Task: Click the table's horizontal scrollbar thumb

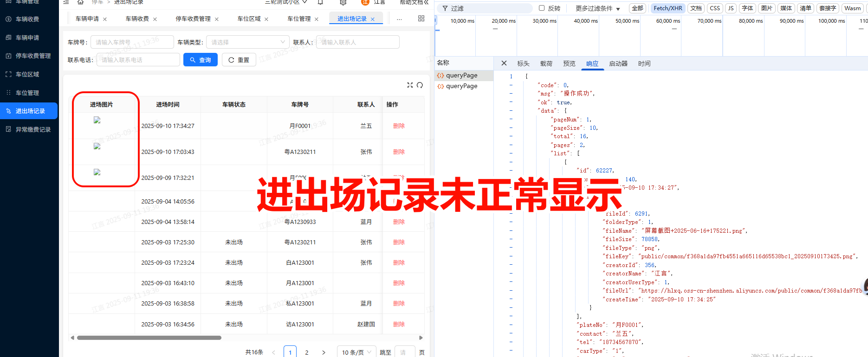Action: point(149,338)
